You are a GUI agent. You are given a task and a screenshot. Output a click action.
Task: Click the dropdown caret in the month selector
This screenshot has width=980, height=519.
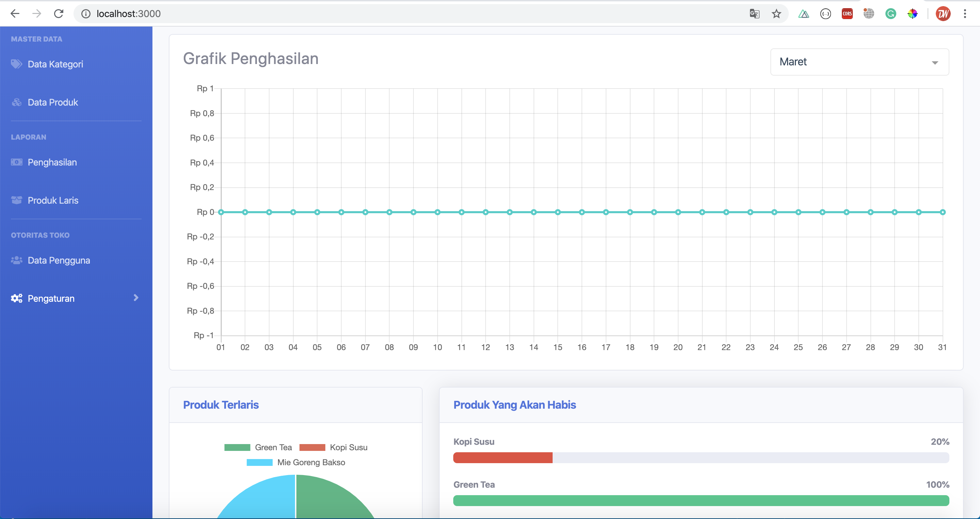[x=935, y=63]
